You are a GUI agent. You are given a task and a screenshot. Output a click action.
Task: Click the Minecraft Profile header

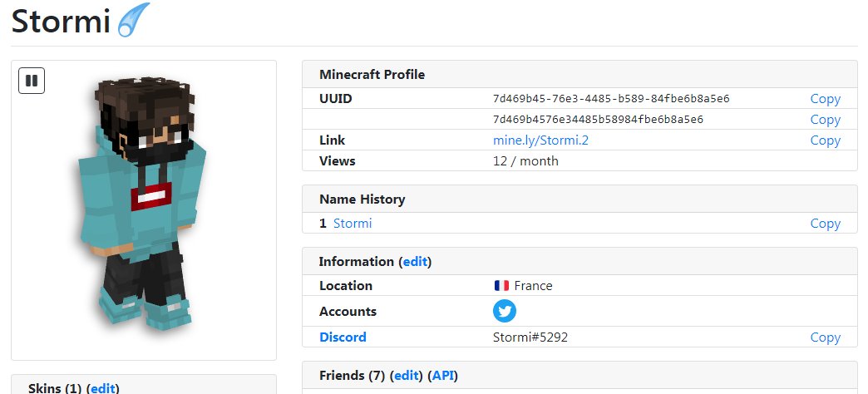click(x=372, y=74)
